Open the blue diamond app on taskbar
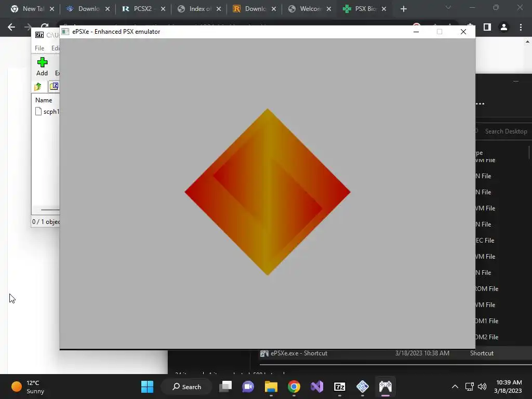The width and height of the screenshot is (532, 399). pos(363,387)
